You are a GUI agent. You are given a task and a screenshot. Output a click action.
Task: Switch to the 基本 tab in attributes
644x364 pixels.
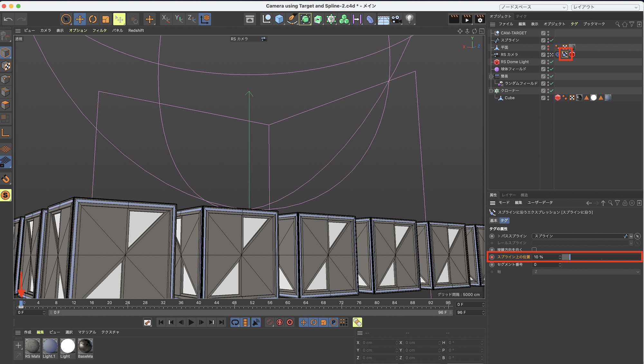494,221
